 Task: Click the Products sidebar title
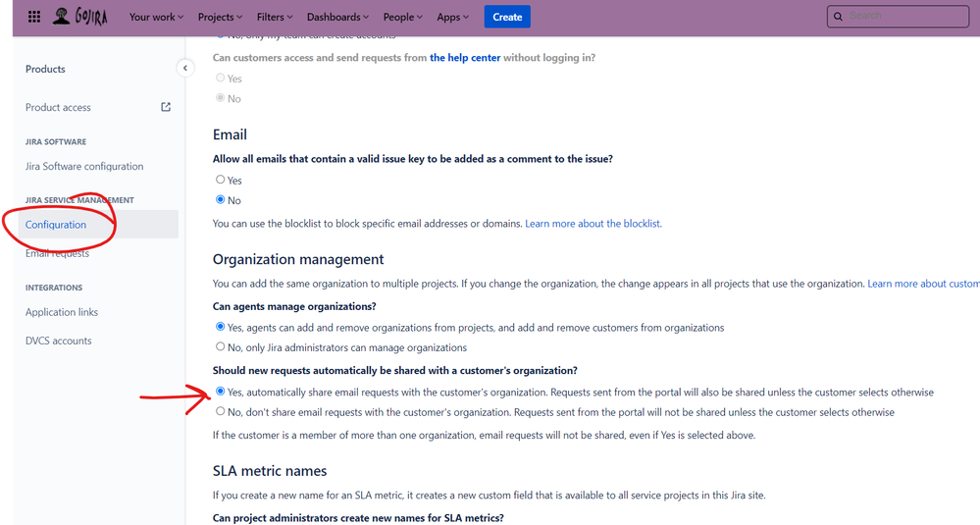45,69
